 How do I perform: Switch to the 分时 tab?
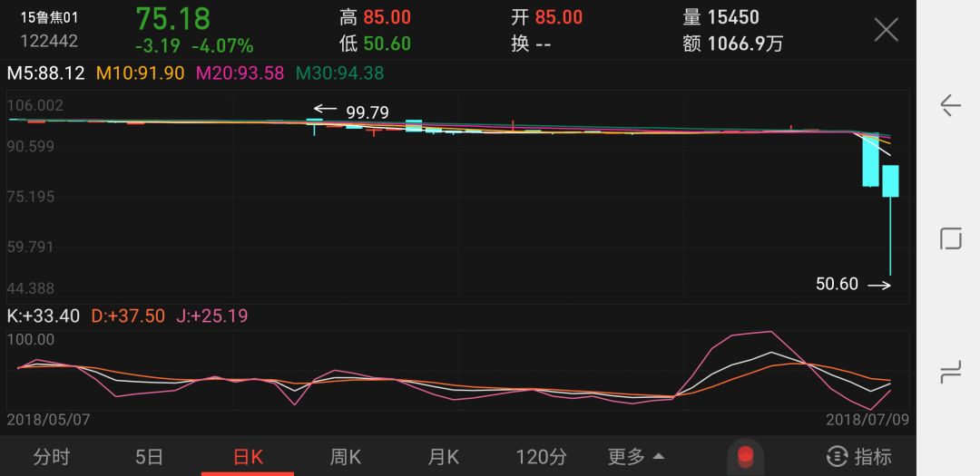tap(51, 457)
